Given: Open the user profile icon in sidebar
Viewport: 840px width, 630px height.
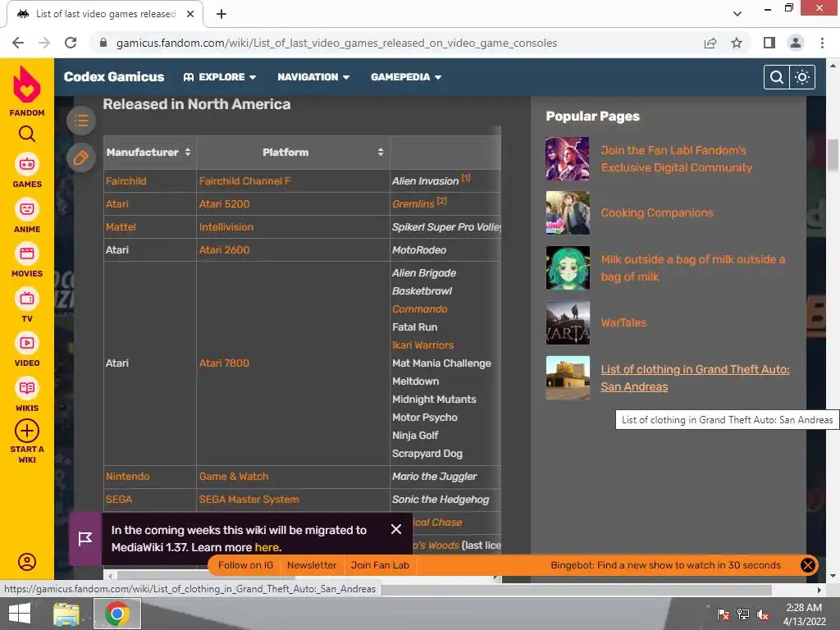Looking at the screenshot, I should 27,561.
